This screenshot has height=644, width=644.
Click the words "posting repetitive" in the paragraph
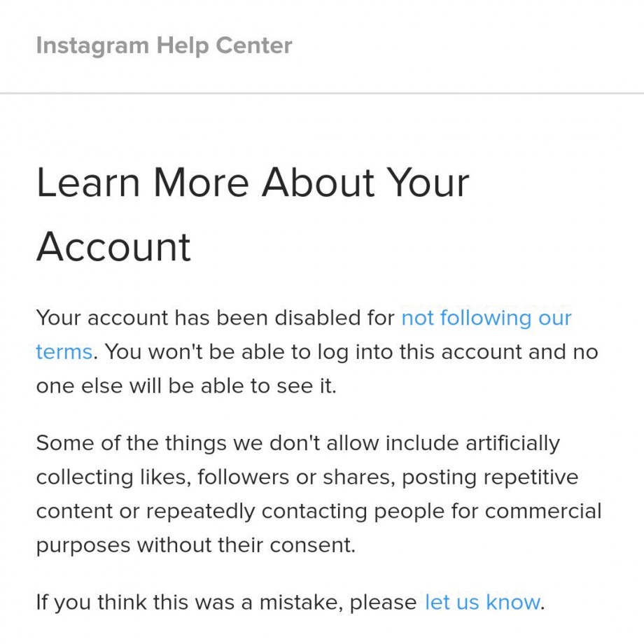click(490, 477)
